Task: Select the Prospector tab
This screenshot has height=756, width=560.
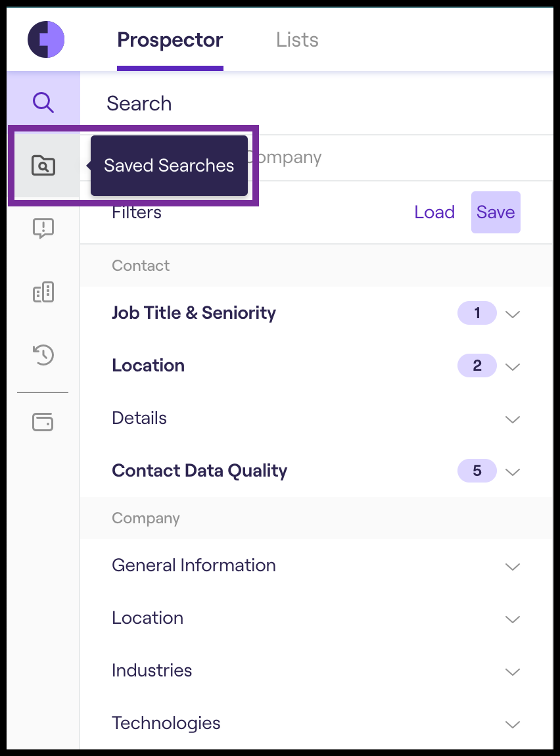Action: 170,40
